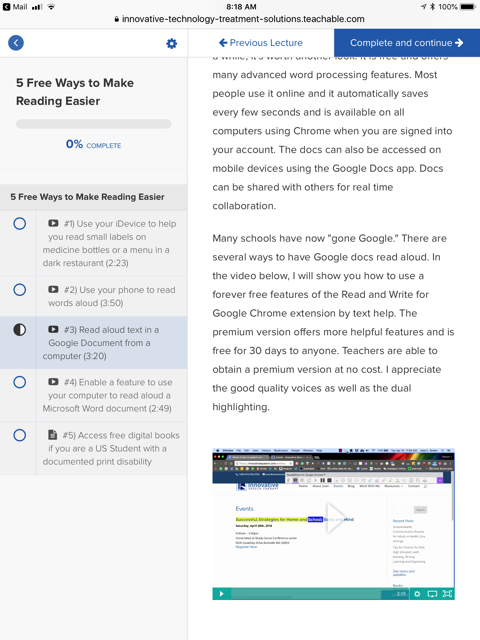Open video player settings gear
Screen dimensions: 480x640
(417, 594)
